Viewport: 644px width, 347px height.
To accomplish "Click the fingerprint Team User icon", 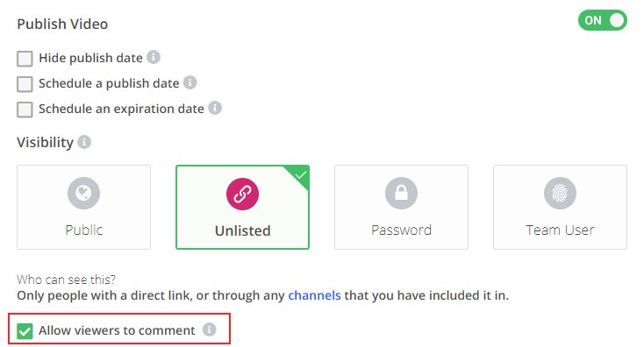I will (560, 193).
